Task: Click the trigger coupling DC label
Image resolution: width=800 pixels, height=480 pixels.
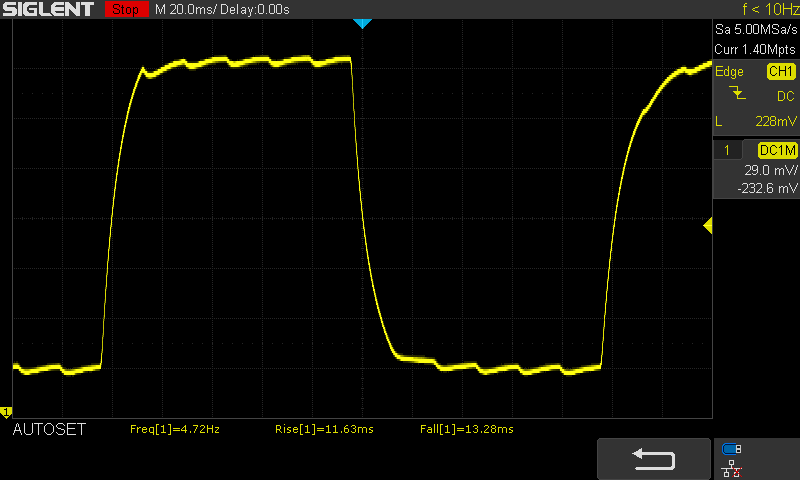Action: [786, 96]
